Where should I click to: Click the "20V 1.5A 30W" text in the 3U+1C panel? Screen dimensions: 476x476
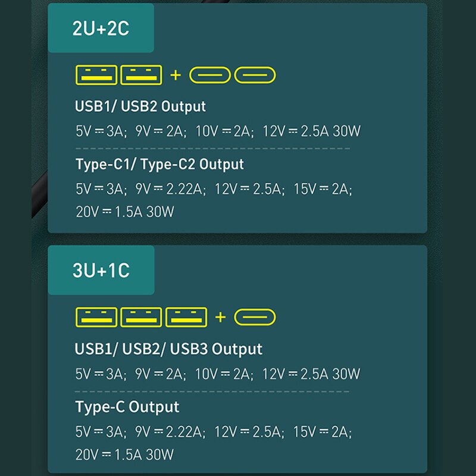[x=125, y=455]
